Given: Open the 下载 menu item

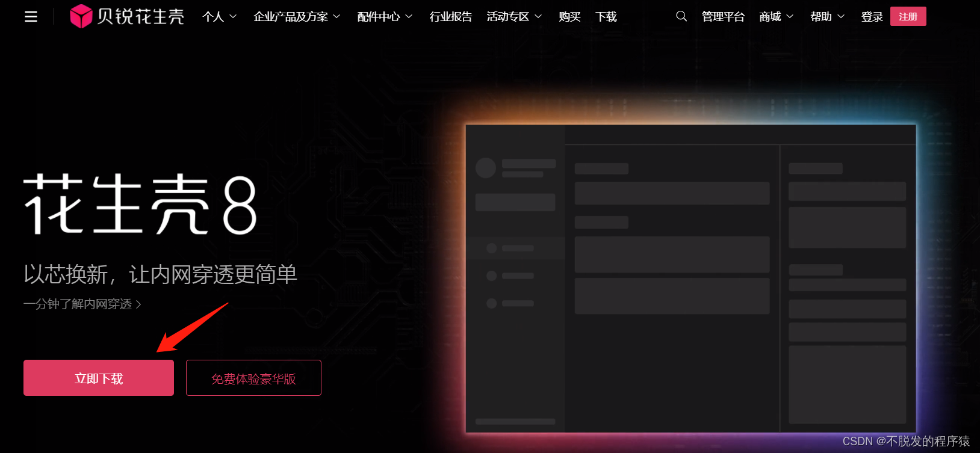Looking at the screenshot, I should pyautogui.click(x=606, y=17).
